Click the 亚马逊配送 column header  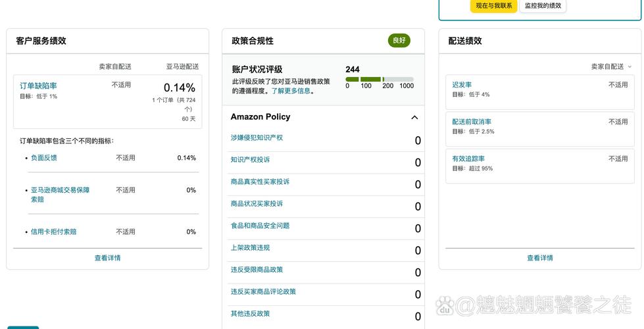click(182, 66)
